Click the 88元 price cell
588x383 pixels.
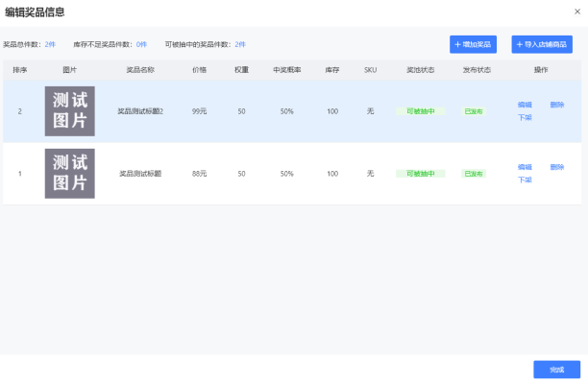tap(199, 174)
